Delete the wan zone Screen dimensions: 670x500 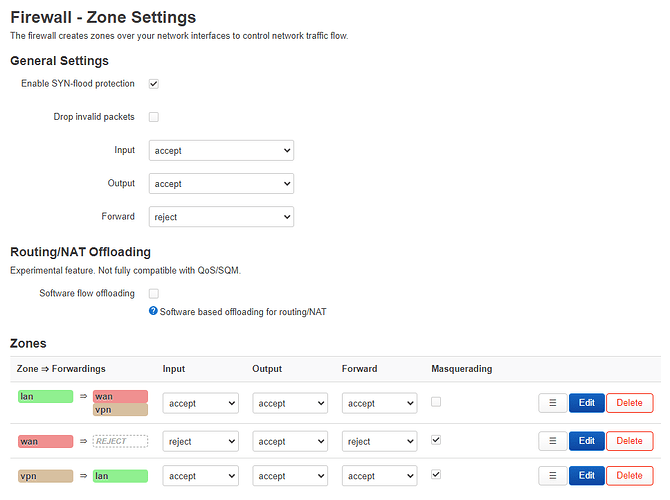629,441
